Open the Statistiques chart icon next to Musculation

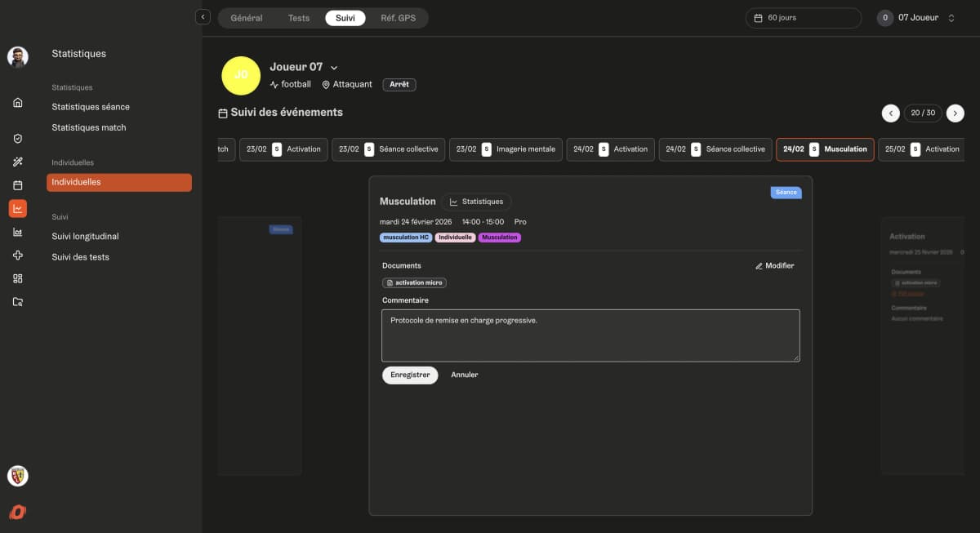[x=478, y=202]
